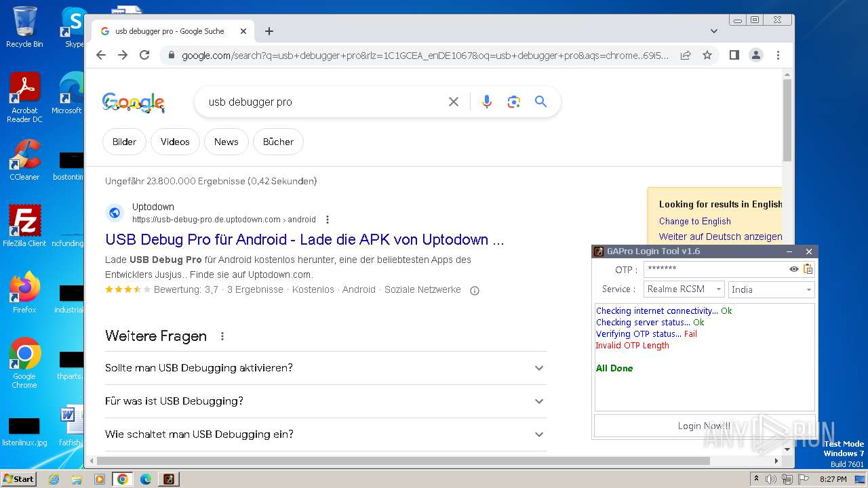Click the Chrome back arrow
The image size is (868, 488).
tap(101, 55)
